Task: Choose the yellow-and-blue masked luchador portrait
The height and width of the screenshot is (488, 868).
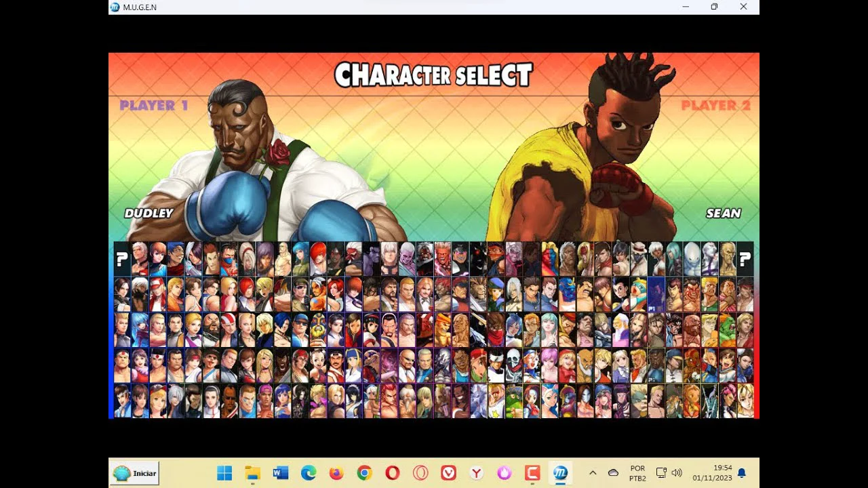Action: (x=317, y=330)
